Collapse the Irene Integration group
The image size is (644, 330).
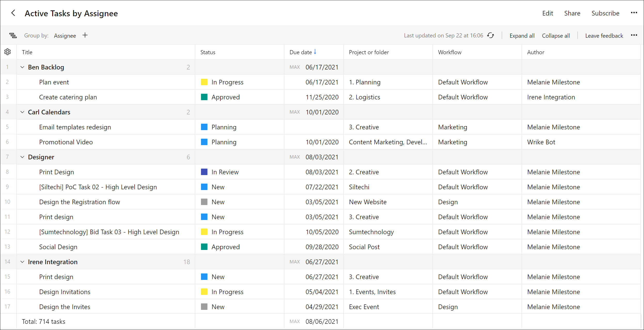22,262
